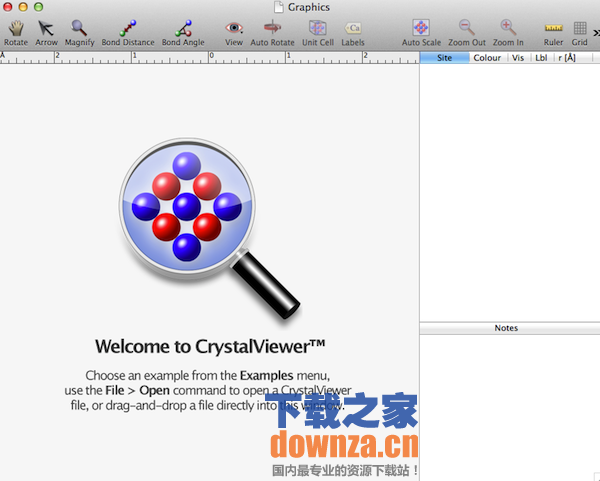Viewport: 600px width, 481px height.
Task: Click the Graphics document title icon
Action: pyautogui.click(x=279, y=7)
